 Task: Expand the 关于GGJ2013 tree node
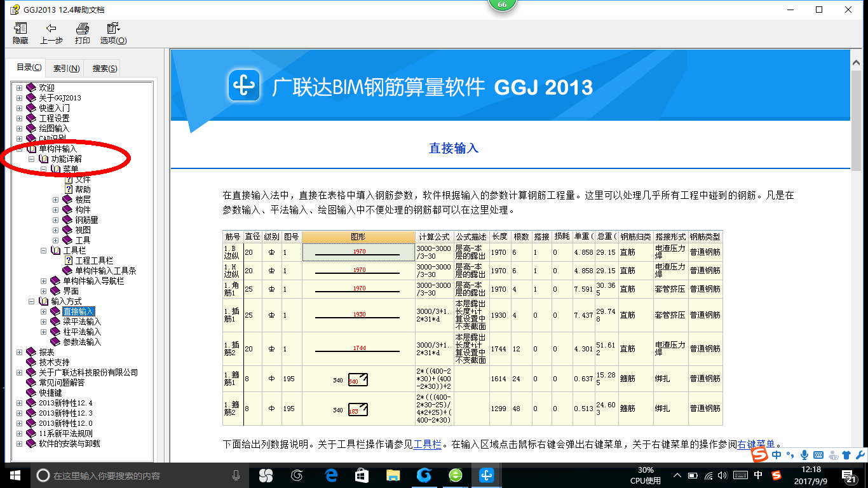point(19,98)
